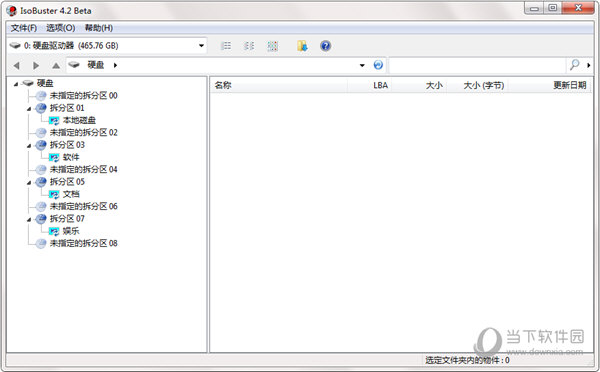Close the IsoBuster window
This screenshot has width=600, height=372.
(578, 8)
